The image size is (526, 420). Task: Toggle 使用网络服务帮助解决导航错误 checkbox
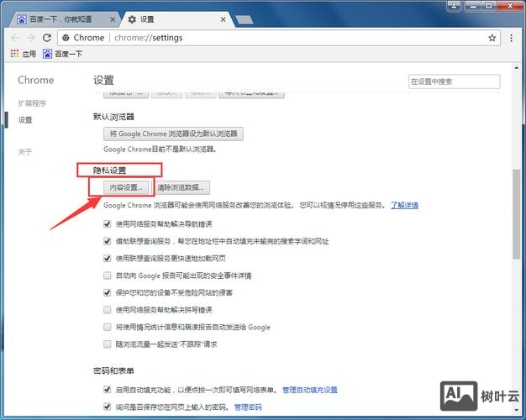(107, 223)
